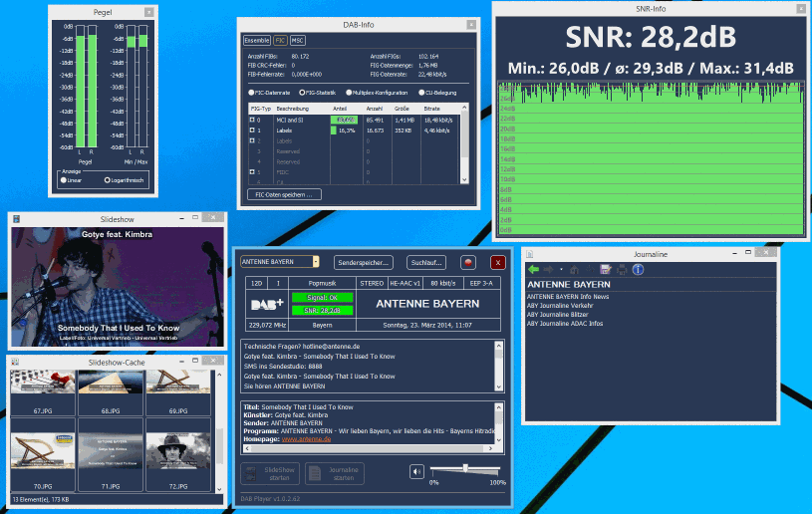Expand FIG-Typ 1 Labels row
812x514 pixels.
pyautogui.click(x=253, y=130)
